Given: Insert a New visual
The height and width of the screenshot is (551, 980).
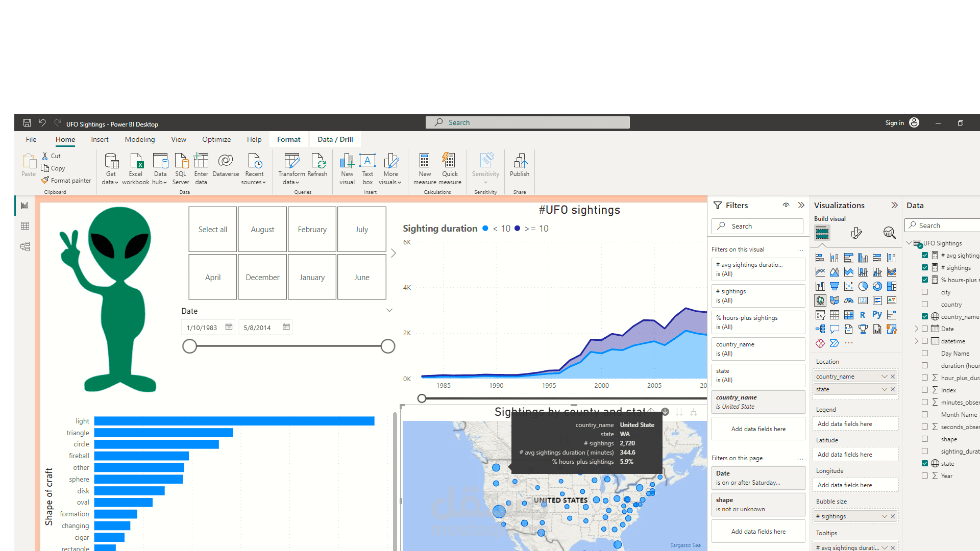Looking at the screenshot, I should pos(347,168).
